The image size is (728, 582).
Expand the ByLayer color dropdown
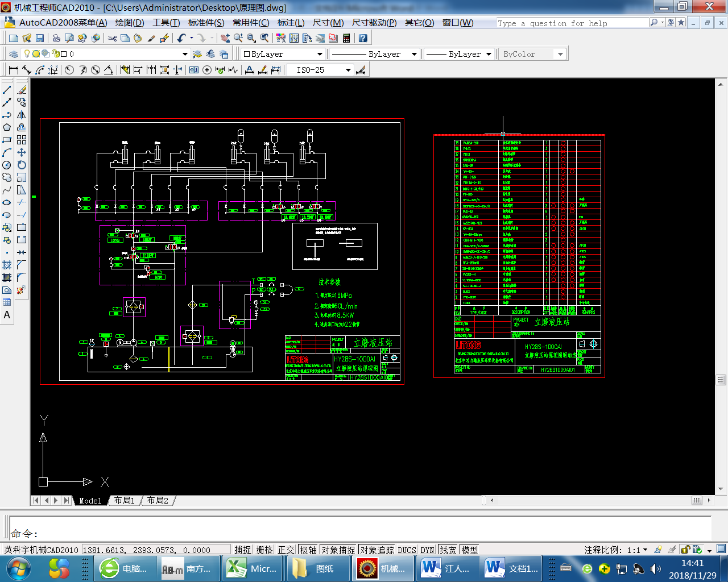coord(320,54)
